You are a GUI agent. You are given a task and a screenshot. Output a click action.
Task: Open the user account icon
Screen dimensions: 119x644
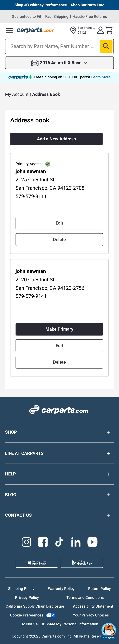pos(100,30)
